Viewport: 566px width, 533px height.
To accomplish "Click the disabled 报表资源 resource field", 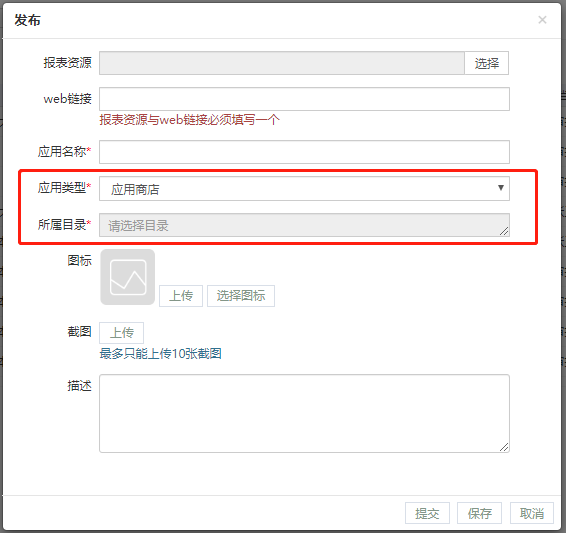I will (x=282, y=63).
